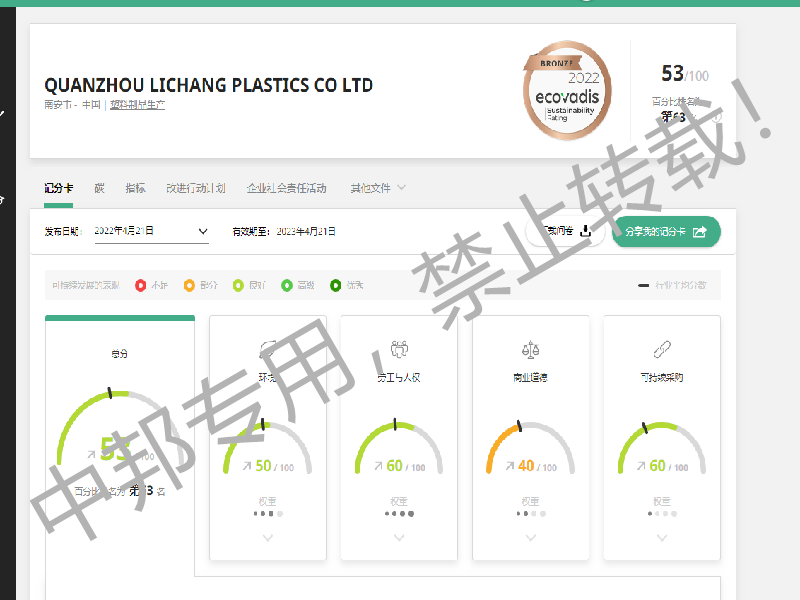Click the 商业道德 card title
Image resolution: width=800 pixels, height=600 pixels.
[531, 378]
